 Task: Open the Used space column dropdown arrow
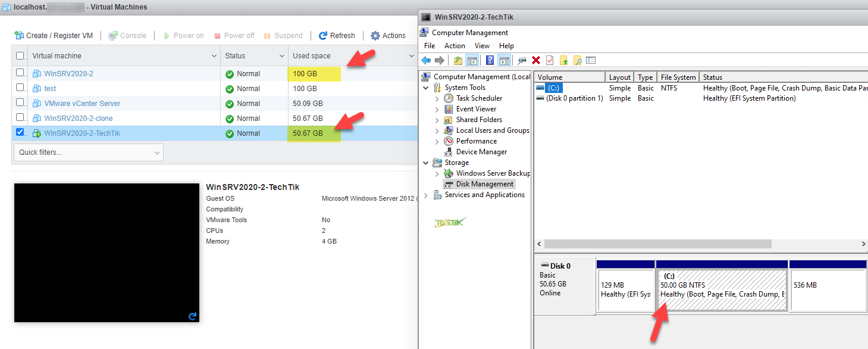coord(411,56)
